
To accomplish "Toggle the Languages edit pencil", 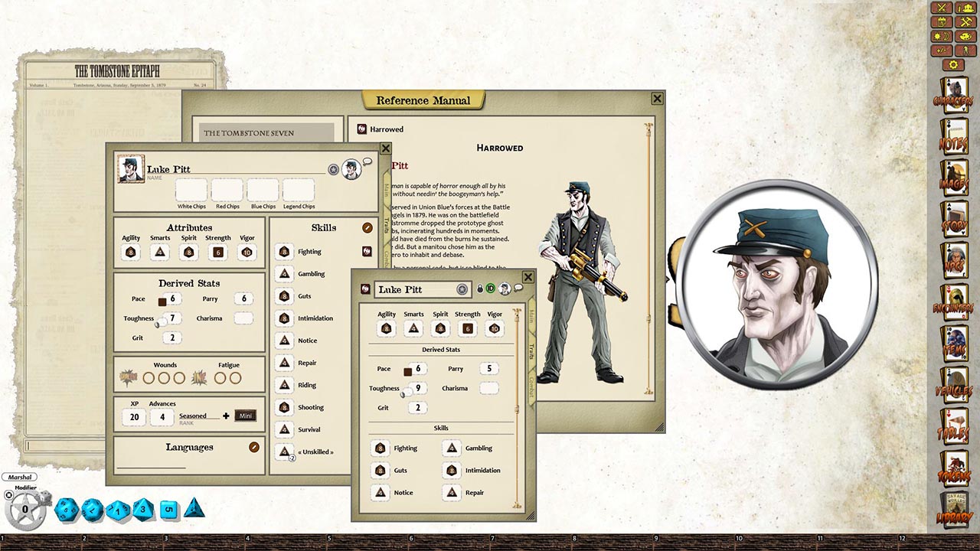I will tap(253, 447).
